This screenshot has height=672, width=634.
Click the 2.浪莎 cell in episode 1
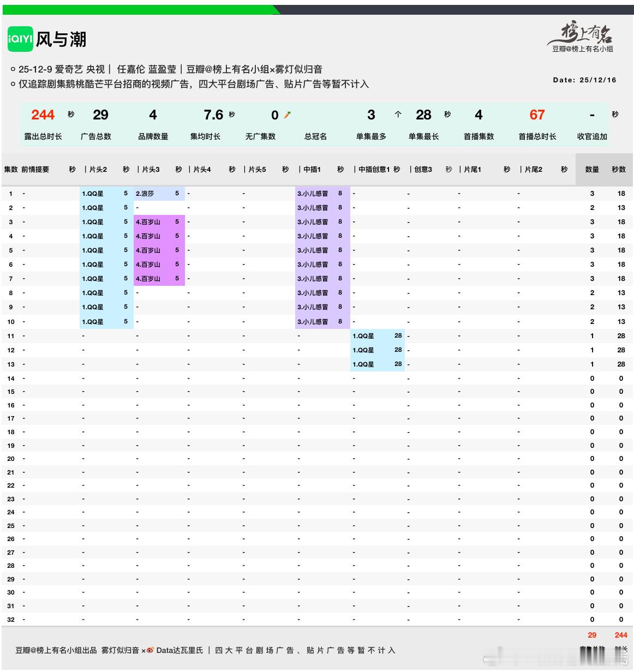159,194
